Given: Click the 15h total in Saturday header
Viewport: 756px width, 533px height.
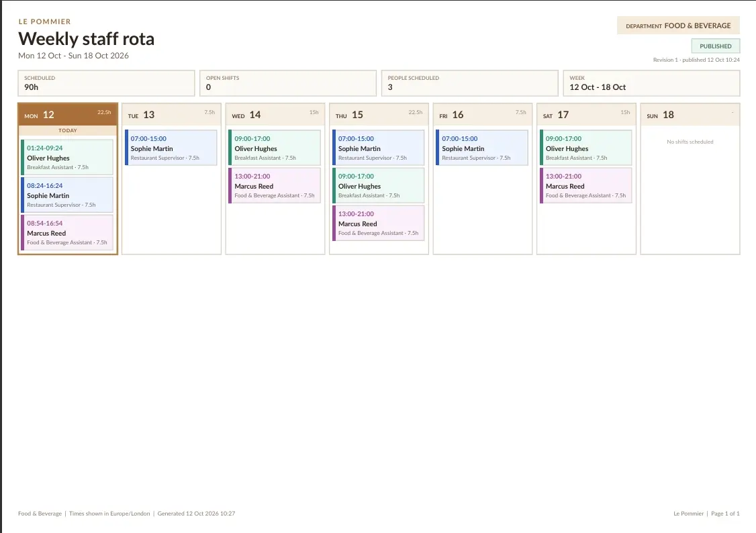Looking at the screenshot, I should point(625,112).
